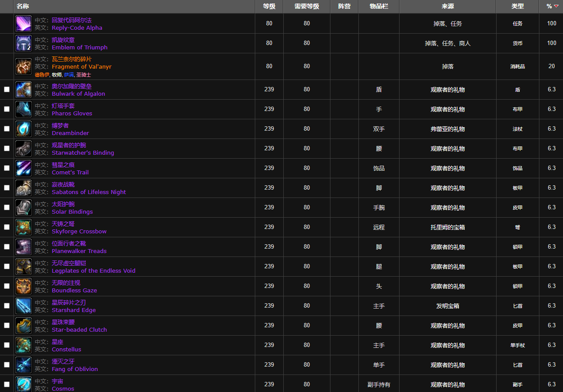Image resolution: width=563 pixels, height=392 pixels.
Task: Click the Fang of Oblivion icon
Action: tap(24, 365)
